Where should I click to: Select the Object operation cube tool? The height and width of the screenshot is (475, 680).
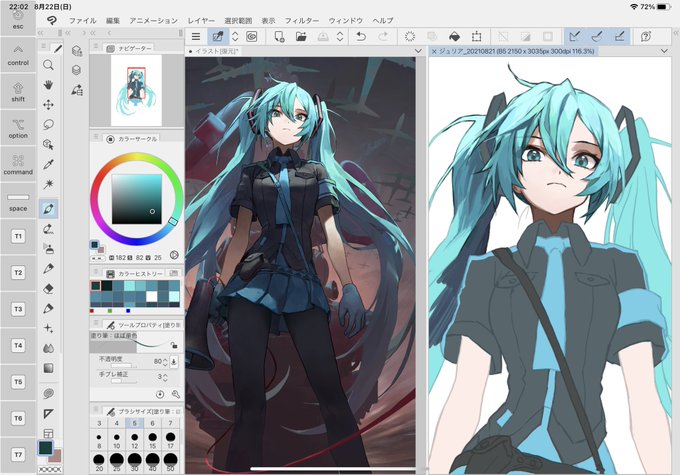pyautogui.click(x=48, y=144)
